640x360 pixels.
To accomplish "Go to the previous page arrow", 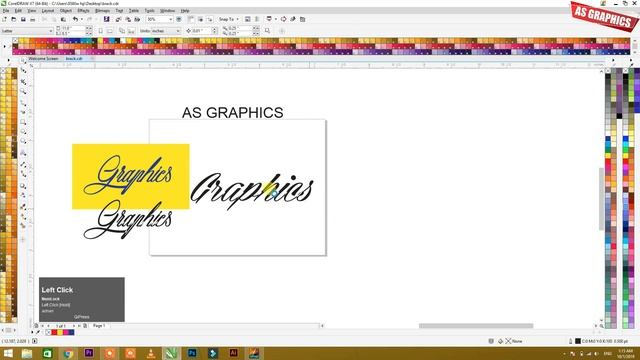I will coord(49,326).
